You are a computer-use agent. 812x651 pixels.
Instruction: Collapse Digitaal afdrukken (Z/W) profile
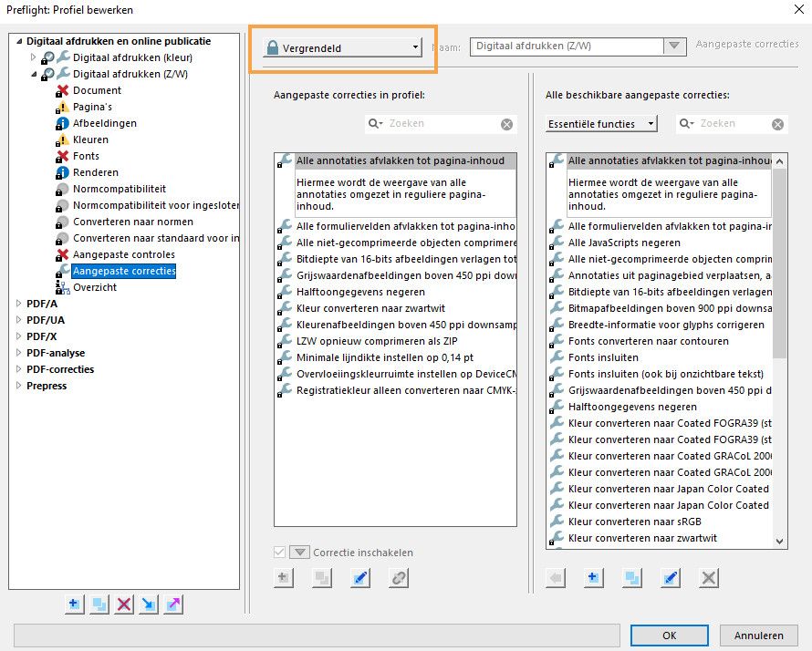[x=34, y=74]
